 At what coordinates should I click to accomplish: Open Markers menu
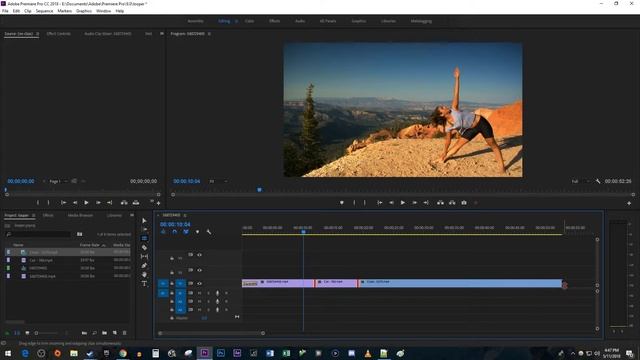[64, 11]
